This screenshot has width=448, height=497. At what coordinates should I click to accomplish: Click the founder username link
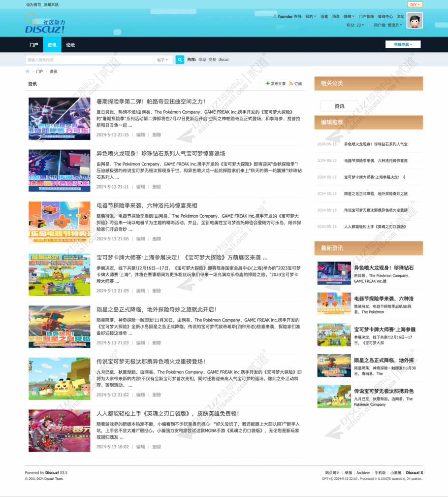coord(285,16)
